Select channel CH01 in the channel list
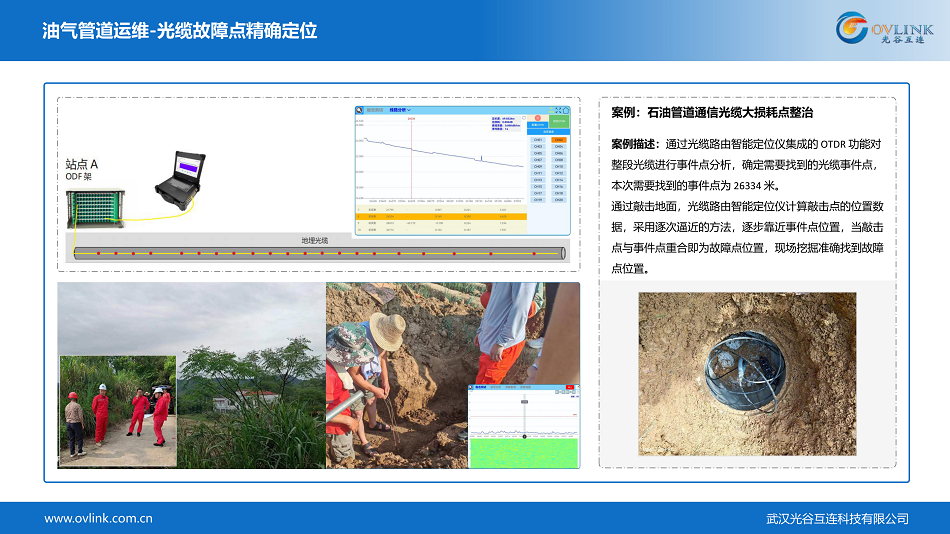This screenshot has height=534, width=950. (538, 140)
